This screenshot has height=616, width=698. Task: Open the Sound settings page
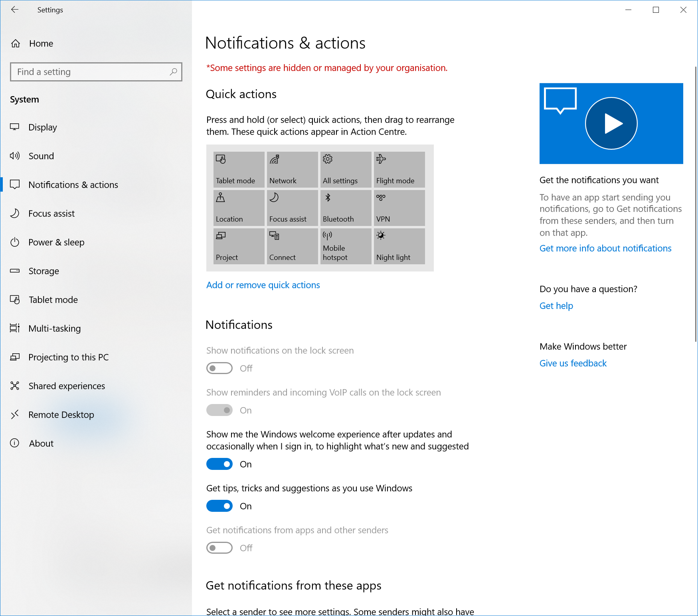coord(96,156)
